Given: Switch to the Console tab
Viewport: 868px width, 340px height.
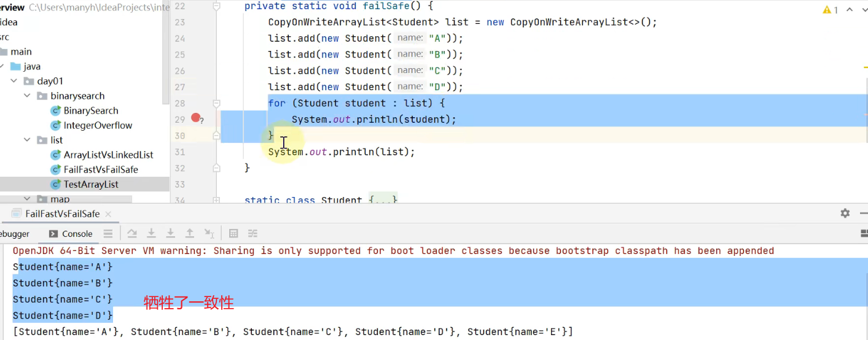Looking at the screenshot, I should [71, 233].
